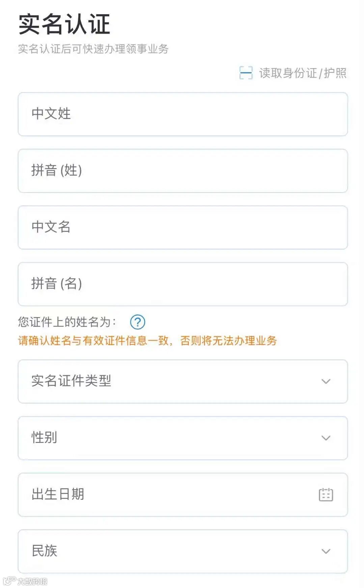Click 读取身份证/护照 link text

pyautogui.click(x=303, y=73)
